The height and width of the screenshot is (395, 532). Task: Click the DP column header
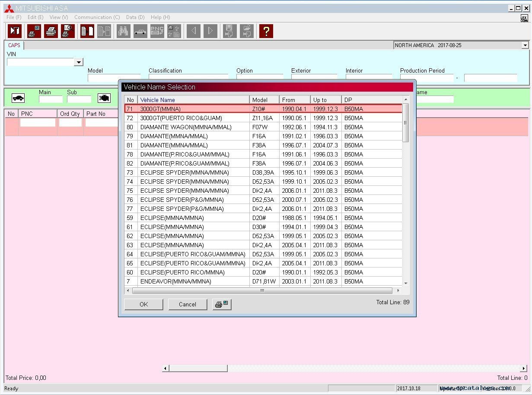(372, 100)
